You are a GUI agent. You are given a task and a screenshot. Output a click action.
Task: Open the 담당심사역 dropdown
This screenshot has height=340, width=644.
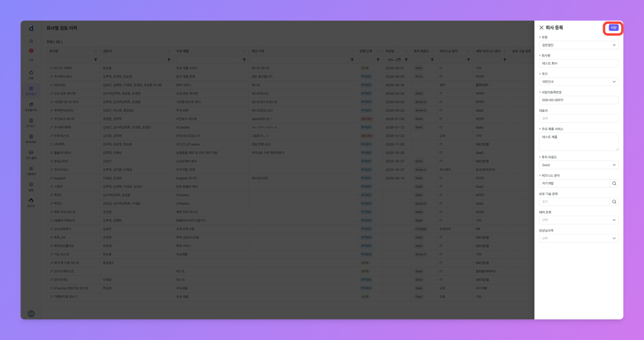click(579, 238)
